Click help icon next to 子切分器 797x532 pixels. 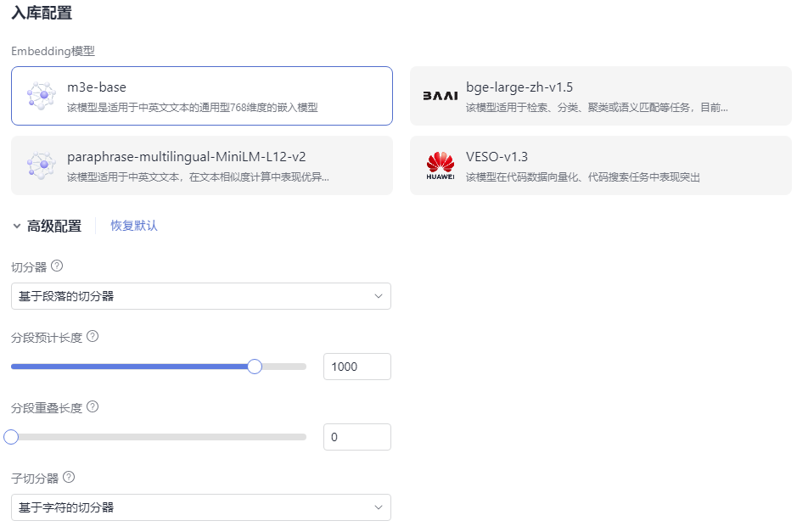(69, 477)
